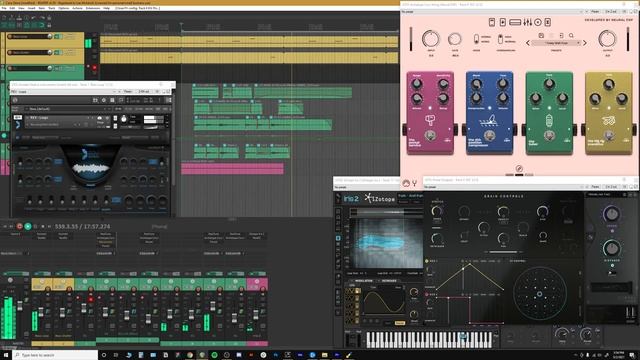Click the taskbar 'Type here to search' box
The height and width of the screenshot is (360, 640).
[55, 355]
